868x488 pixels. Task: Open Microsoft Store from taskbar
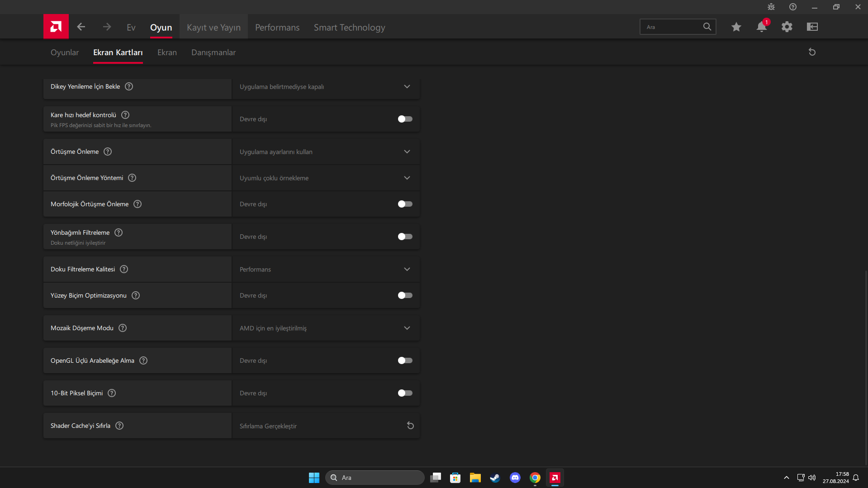455,478
